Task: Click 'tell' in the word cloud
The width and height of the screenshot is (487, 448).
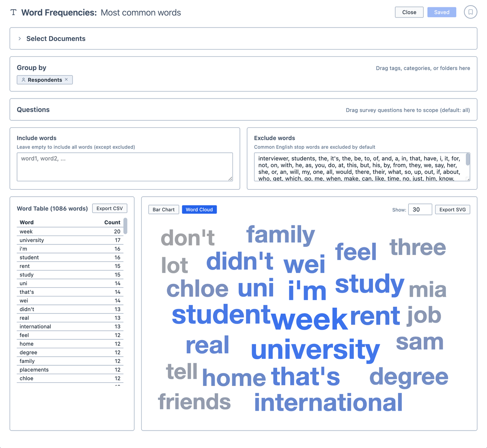Action: click(182, 371)
